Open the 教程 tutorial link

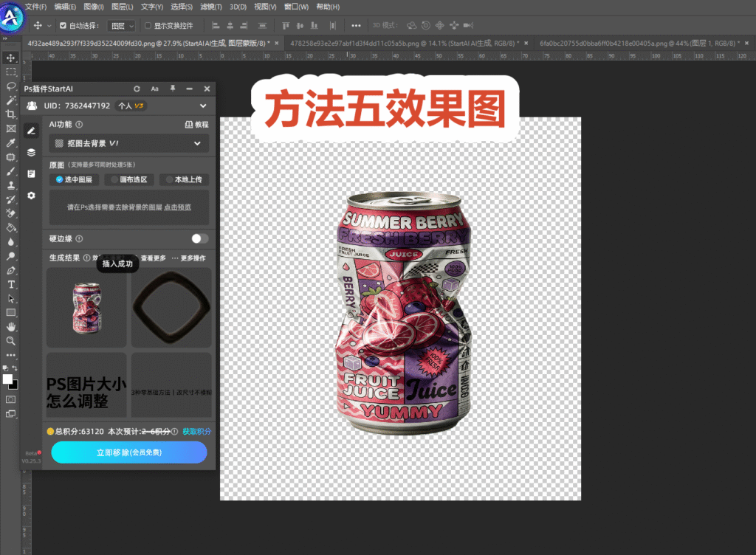[196, 124]
